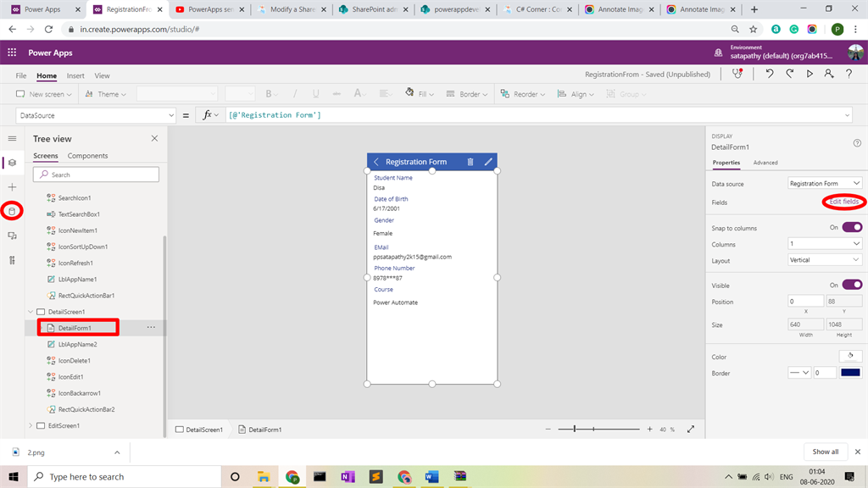Disable the Visible property toggle
868x488 pixels.
(851, 286)
